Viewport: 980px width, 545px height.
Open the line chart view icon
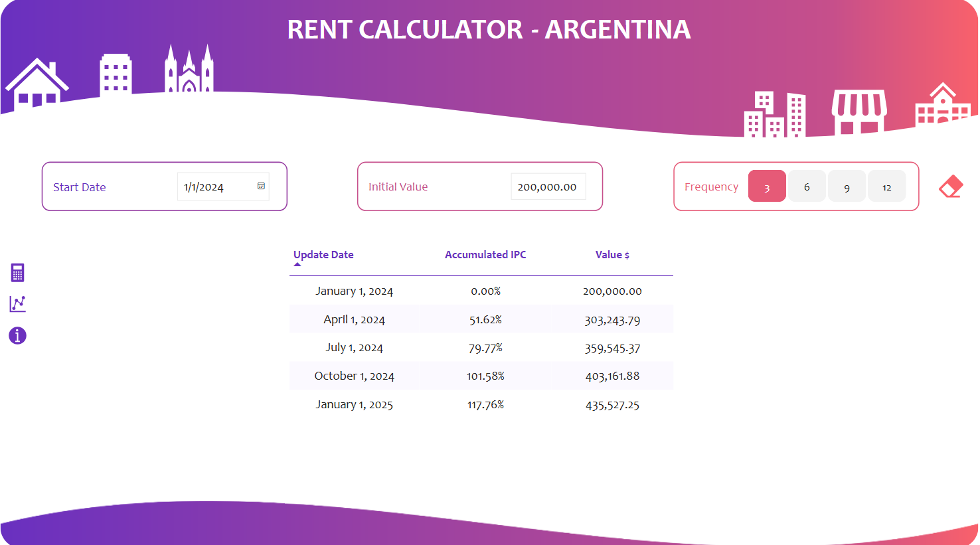[18, 304]
